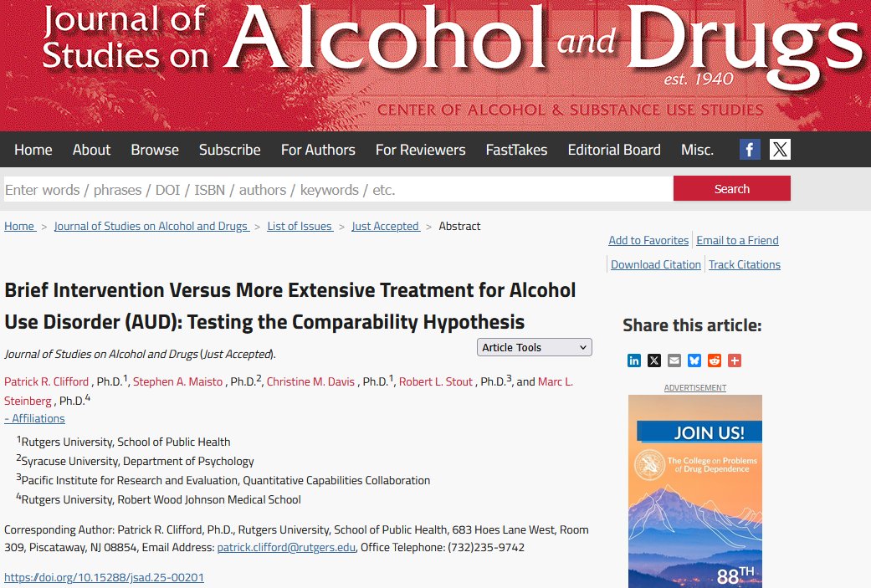Click the JOIN US advertisement banner

695,491
